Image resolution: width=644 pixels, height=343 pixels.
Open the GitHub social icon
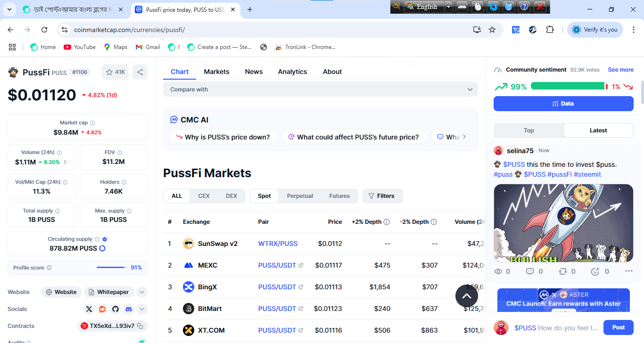point(116,309)
